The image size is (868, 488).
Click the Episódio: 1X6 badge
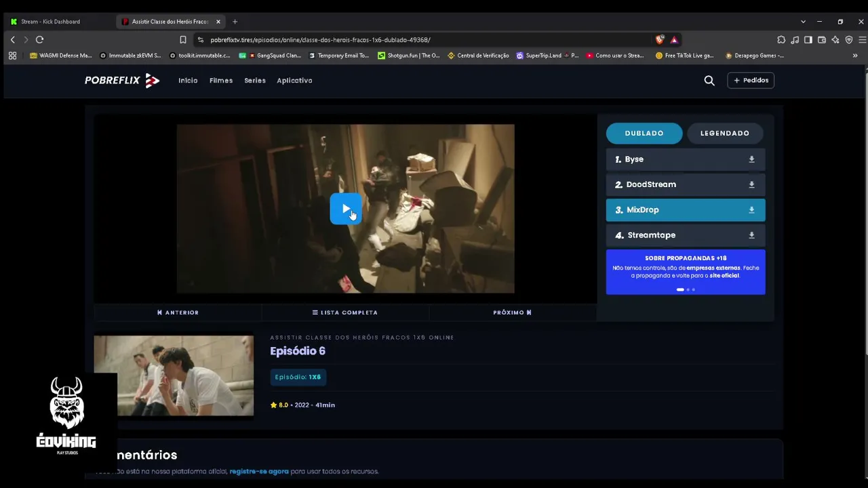(298, 377)
